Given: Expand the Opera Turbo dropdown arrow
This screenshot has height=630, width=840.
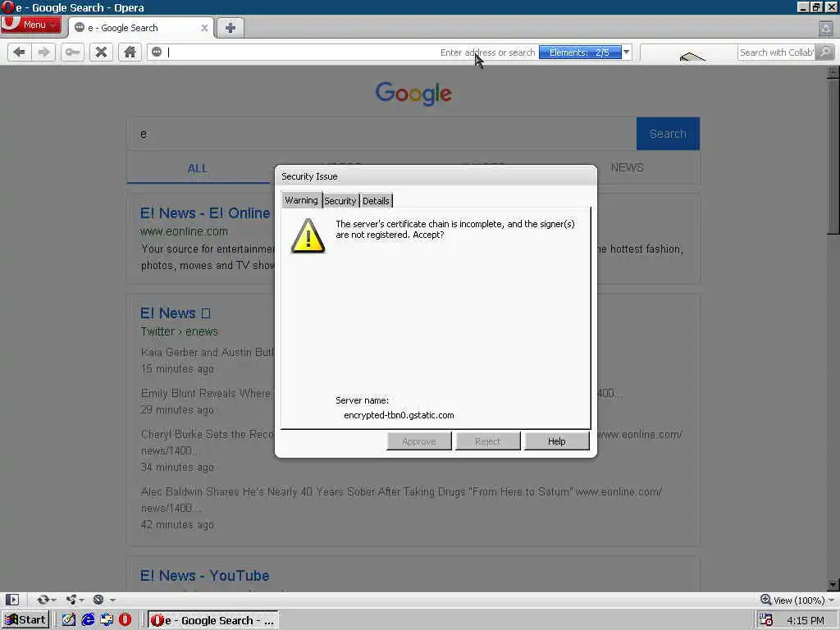Looking at the screenshot, I should pos(112,600).
